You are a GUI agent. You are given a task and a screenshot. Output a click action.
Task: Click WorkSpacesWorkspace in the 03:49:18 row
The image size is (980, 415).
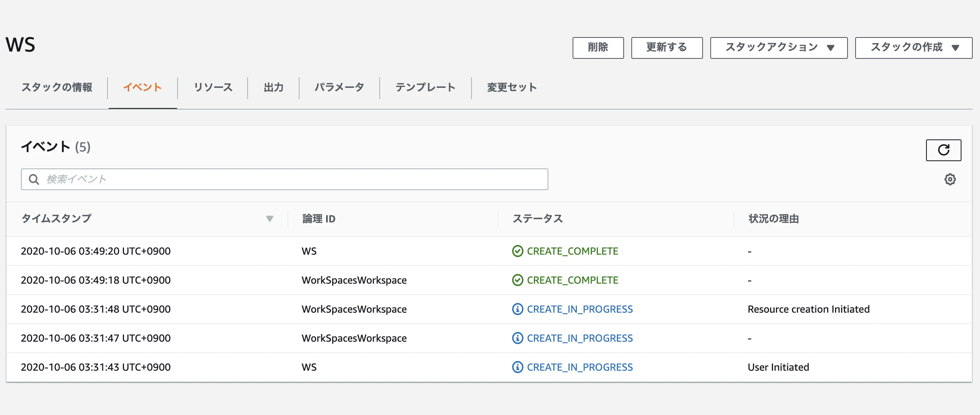coord(354,280)
